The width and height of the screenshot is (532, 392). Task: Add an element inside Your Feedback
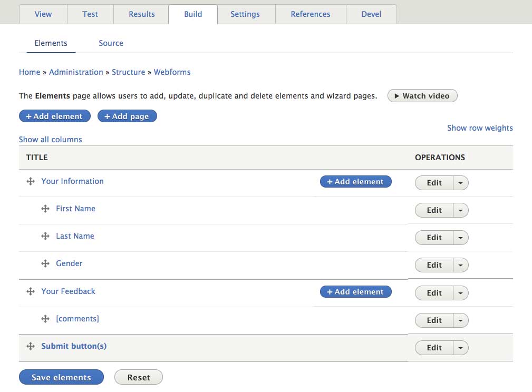pos(355,291)
